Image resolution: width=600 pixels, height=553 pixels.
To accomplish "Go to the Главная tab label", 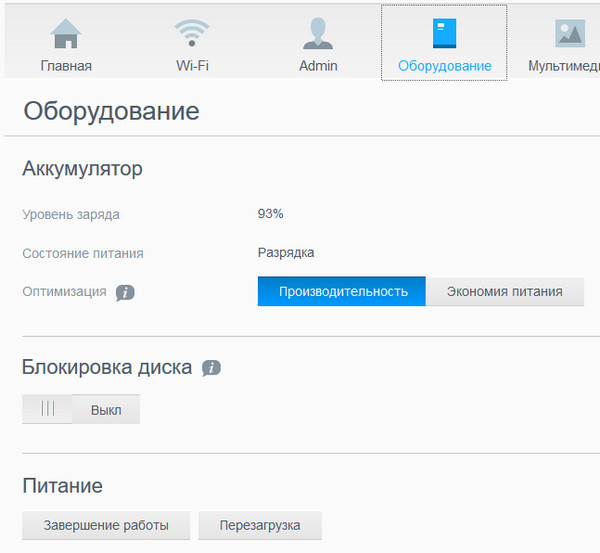I will click(66, 66).
